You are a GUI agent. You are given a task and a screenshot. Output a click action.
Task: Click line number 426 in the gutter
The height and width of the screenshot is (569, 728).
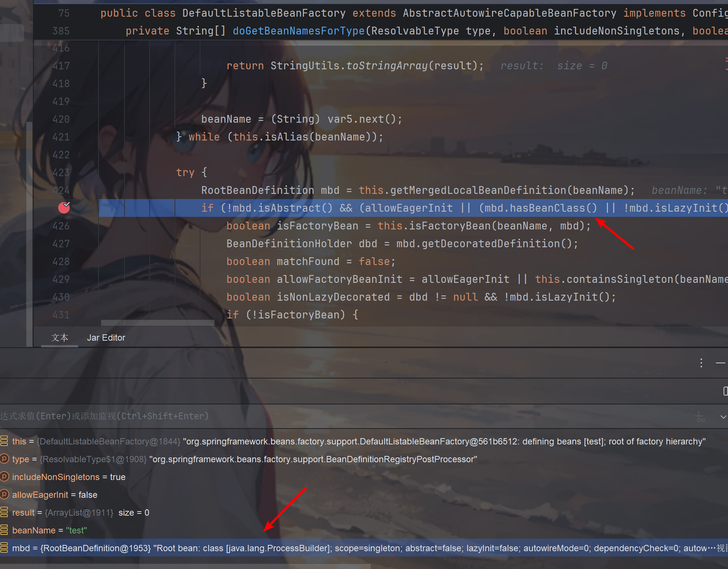coord(61,226)
